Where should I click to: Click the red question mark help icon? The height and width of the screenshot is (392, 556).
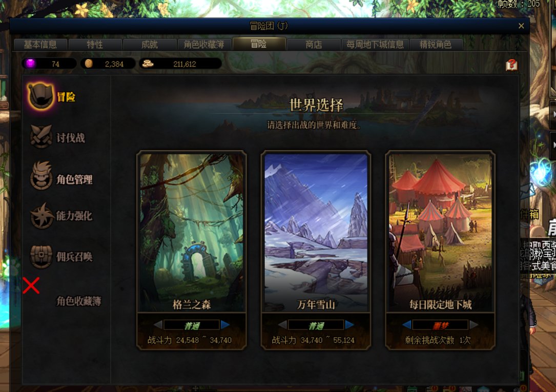point(512,65)
